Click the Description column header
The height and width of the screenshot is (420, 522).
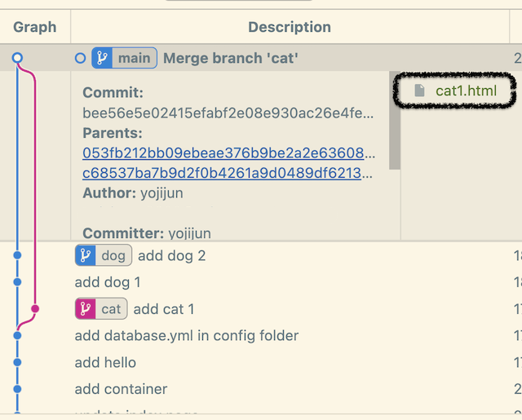click(x=290, y=27)
